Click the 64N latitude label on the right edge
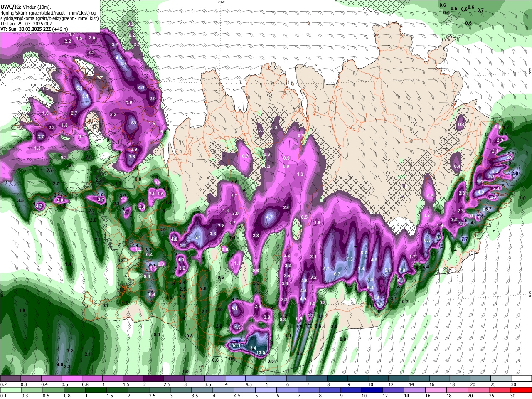 pyautogui.click(x=530, y=294)
